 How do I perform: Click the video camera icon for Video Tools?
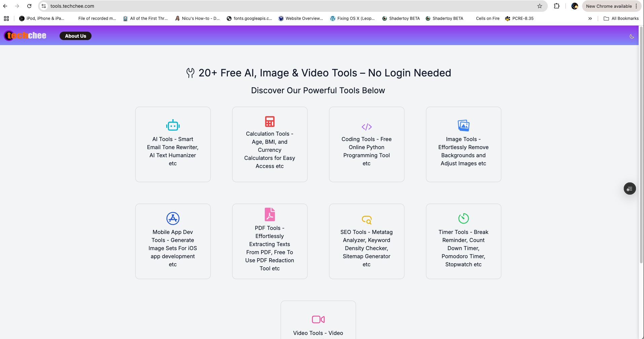(318, 319)
